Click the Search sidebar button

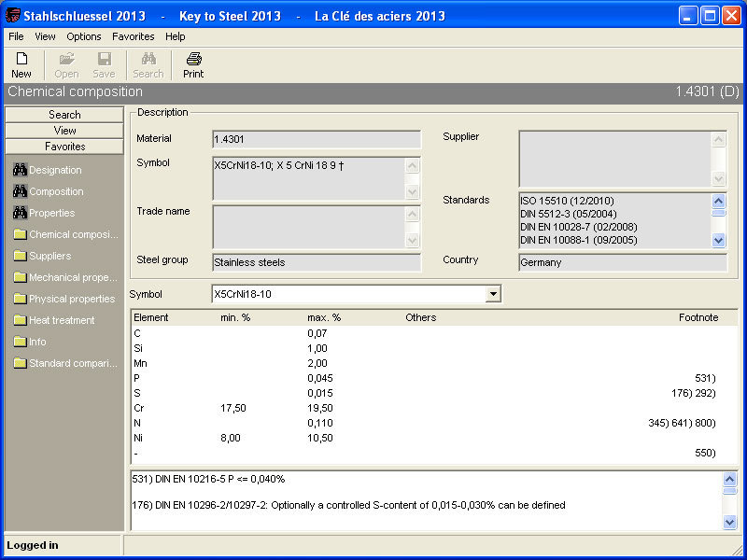[x=64, y=115]
